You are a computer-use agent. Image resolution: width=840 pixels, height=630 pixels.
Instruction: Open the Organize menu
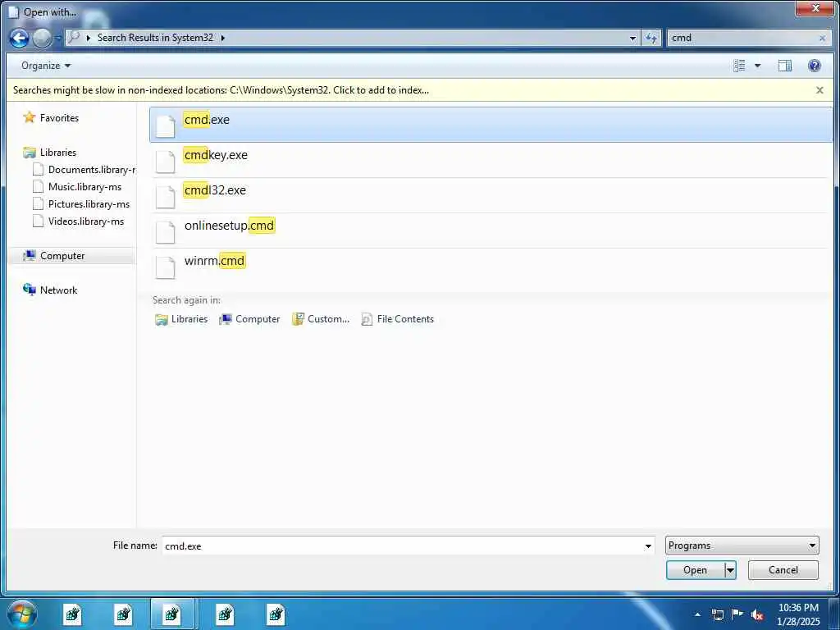[46, 66]
